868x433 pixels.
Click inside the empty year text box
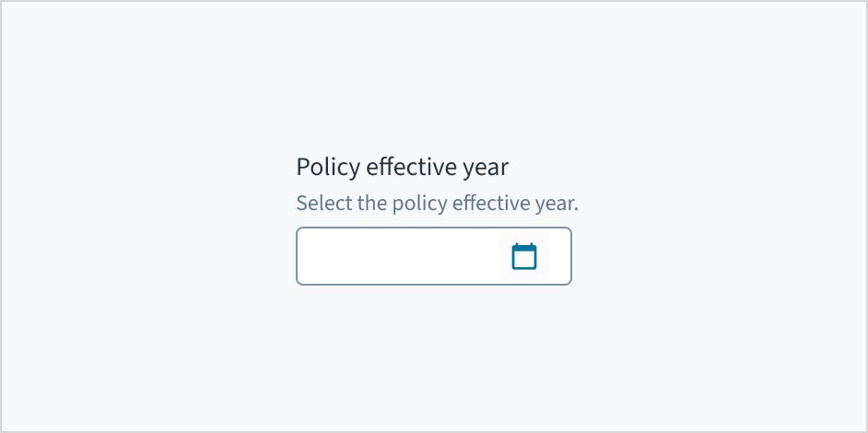click(x=398, y=256)
